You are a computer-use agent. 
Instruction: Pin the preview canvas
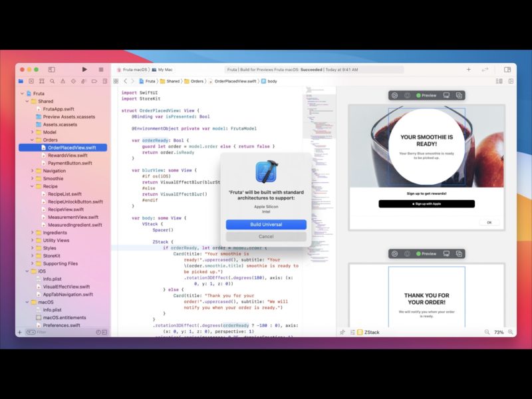342,332
